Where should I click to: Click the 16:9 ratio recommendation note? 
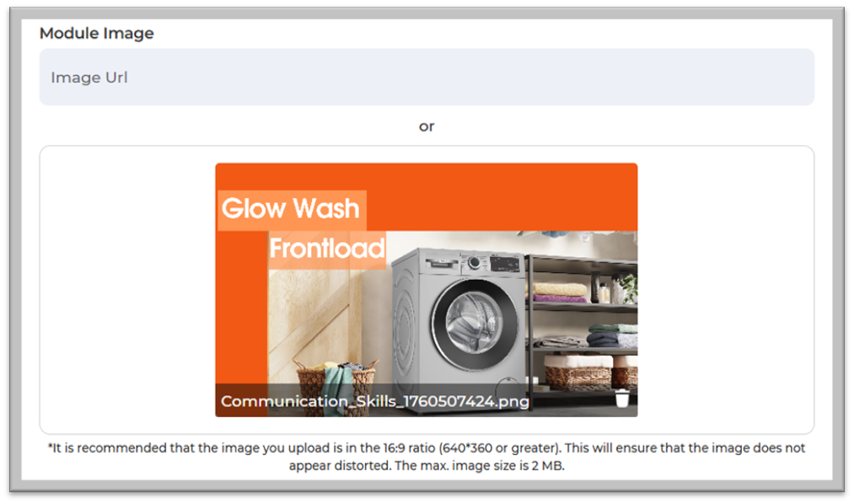[427, 457]
